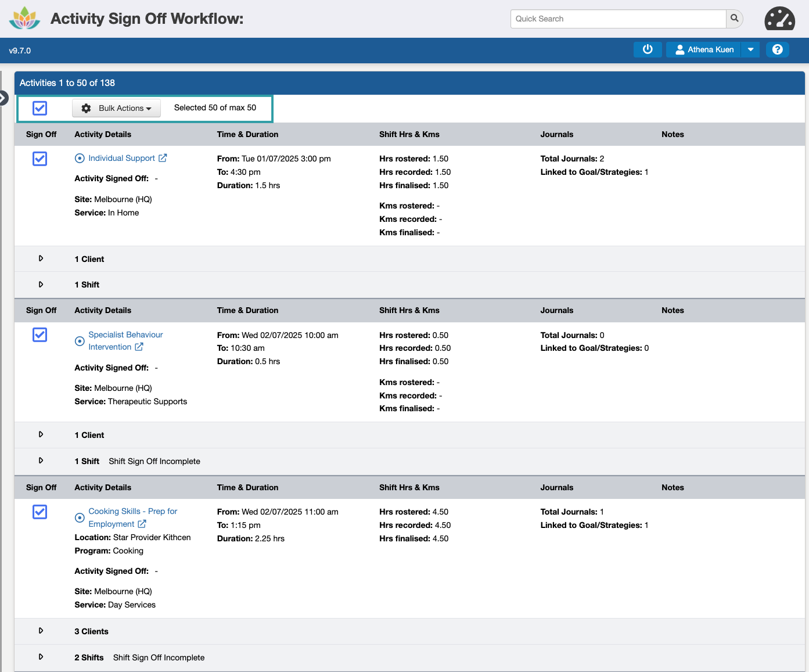
Task: Open the help question mark icon
Action: [777, 50]
